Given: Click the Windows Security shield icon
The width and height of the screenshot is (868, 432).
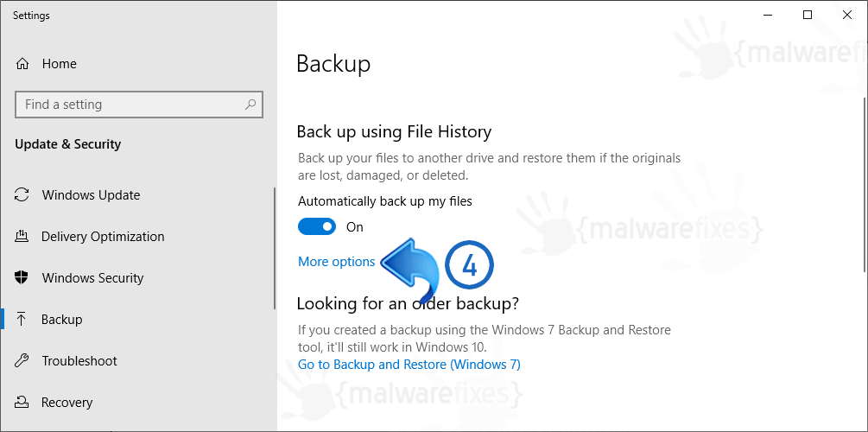Looking at the screenshot, I should 22,278.
